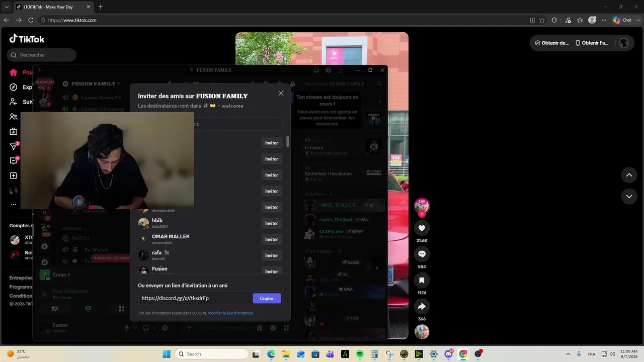Screen dimensions: 644x362
Task: Close the TikTok browser tab
Action: pyautogui.click(x=89, y=7)
